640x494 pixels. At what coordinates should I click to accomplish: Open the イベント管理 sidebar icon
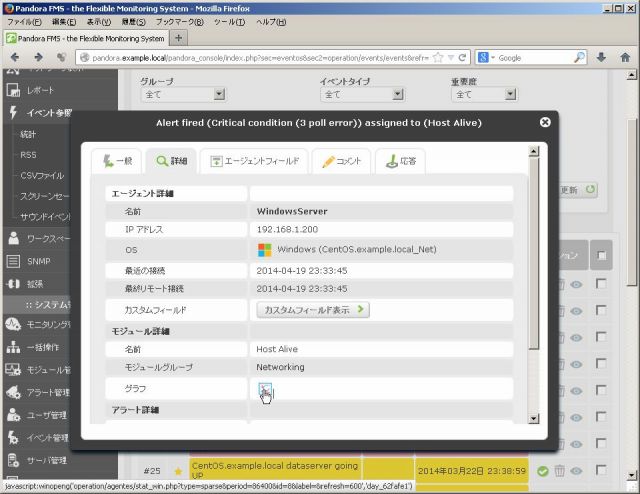(13, 438)
